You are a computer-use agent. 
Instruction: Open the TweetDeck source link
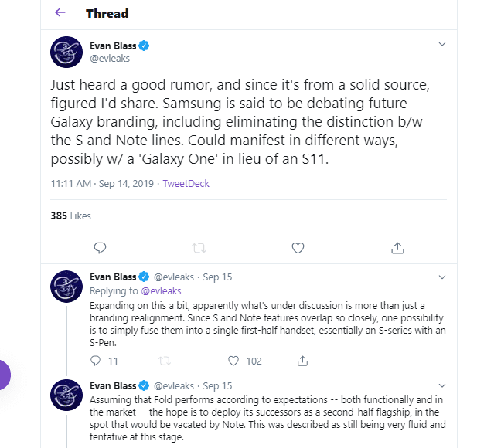[x=186, y=184]
